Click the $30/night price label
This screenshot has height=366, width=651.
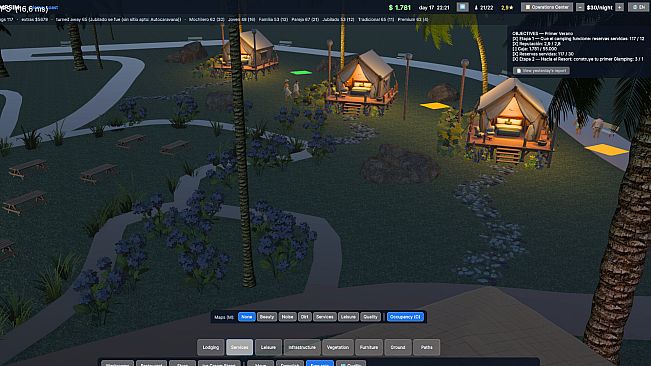pyautogui.click(x=600, y=7)
